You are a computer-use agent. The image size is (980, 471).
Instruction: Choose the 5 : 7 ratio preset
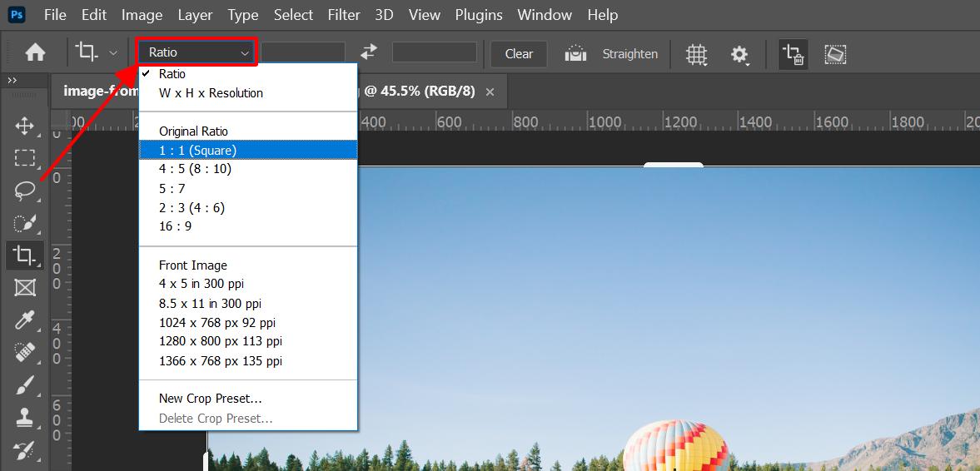click(248, 188)
